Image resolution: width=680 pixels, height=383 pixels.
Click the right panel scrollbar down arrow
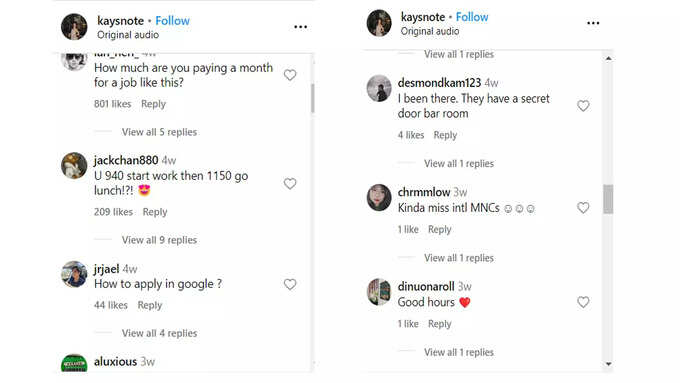coord(608,364)
